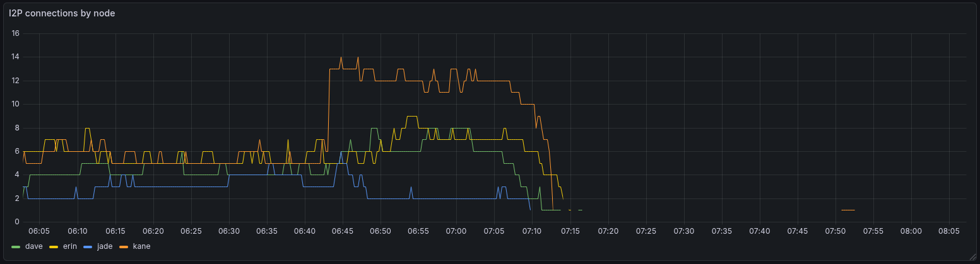Click the blue jade legend color marker

point(88,246)
